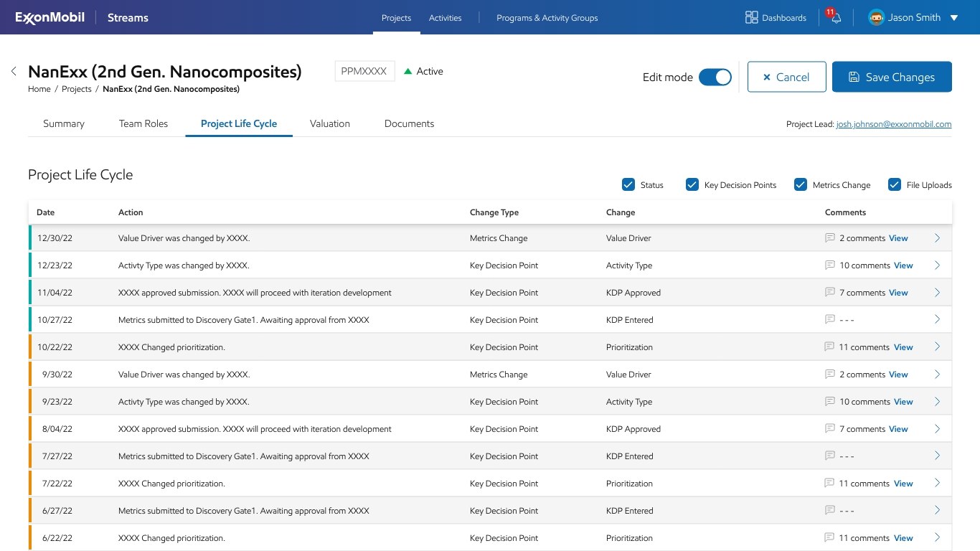Uncheck the Status filter checkbox

pos(628,184)
